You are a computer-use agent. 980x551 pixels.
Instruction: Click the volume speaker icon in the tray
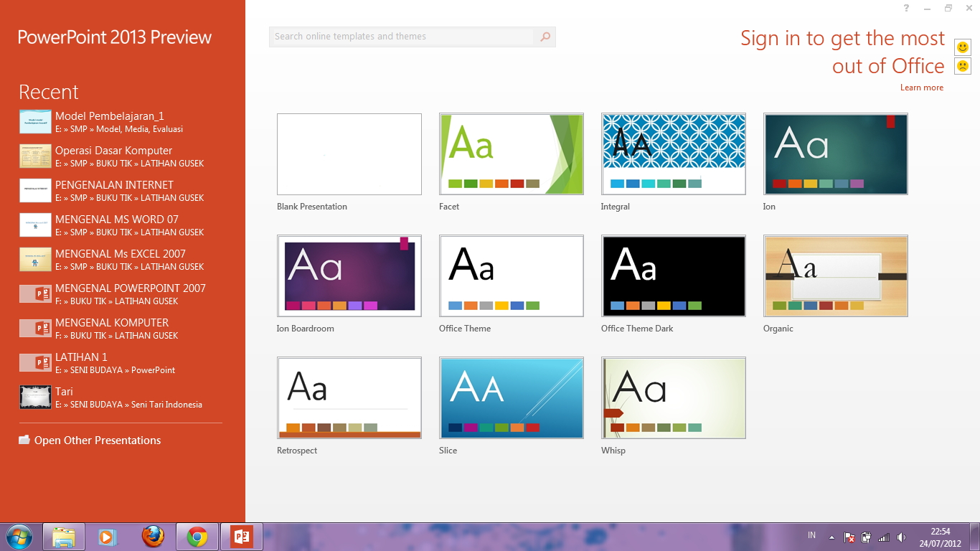coord(901,535)
